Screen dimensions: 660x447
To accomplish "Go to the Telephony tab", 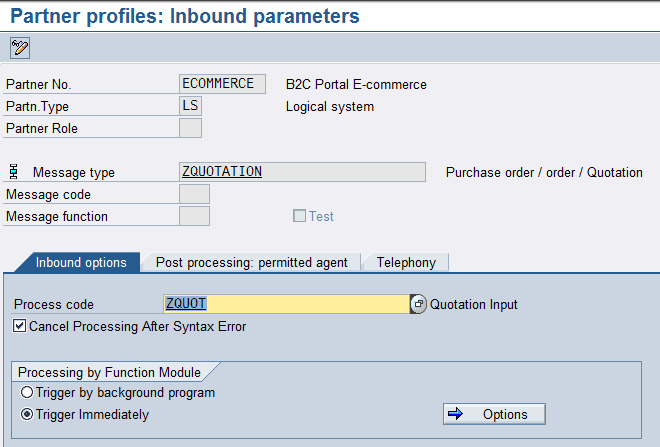I will (x=406, y=262).
